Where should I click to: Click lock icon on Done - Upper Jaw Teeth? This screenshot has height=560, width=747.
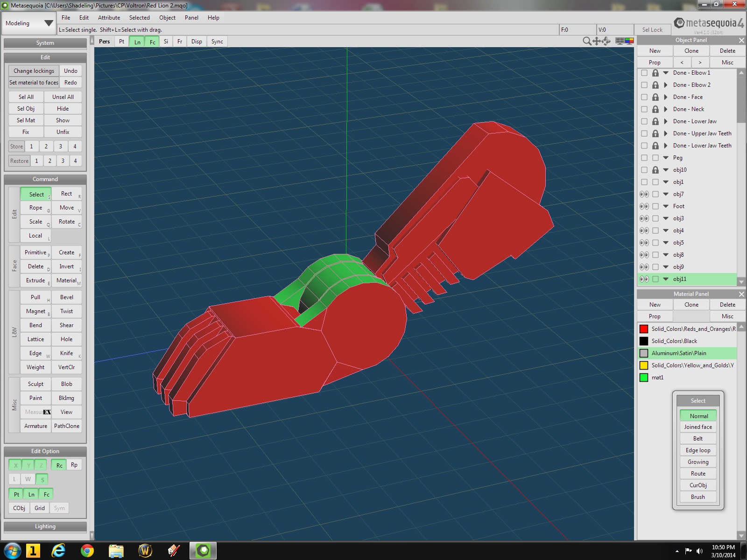[x=655, y=133]
